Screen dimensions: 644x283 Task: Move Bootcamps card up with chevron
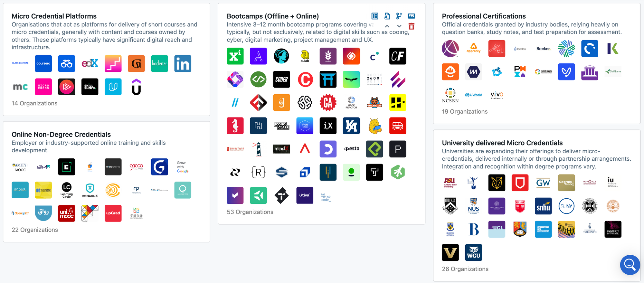pos(387,26)
